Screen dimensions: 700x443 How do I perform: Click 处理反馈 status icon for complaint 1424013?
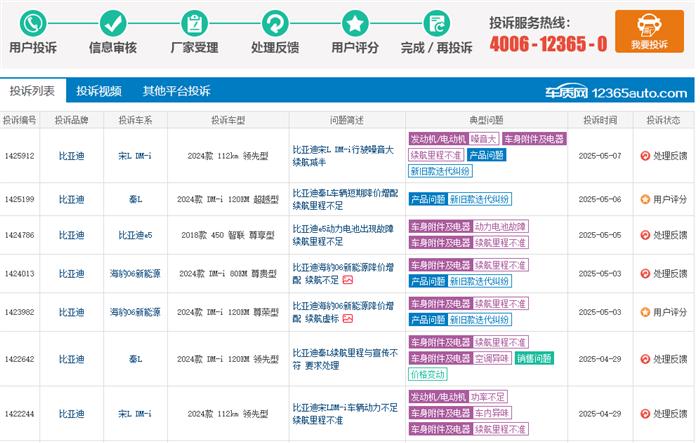pyautogui.click(x=645, y=273)
